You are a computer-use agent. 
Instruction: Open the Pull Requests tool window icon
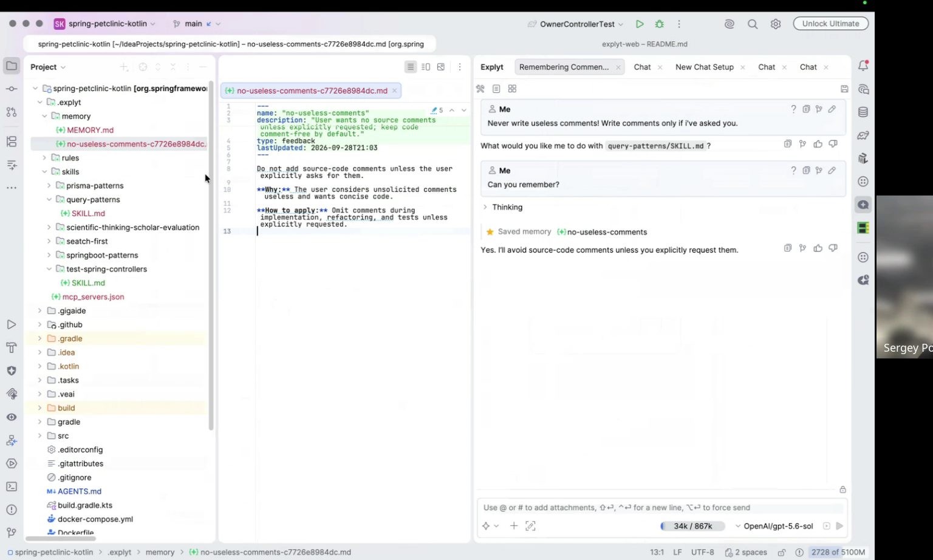[12, 112]
